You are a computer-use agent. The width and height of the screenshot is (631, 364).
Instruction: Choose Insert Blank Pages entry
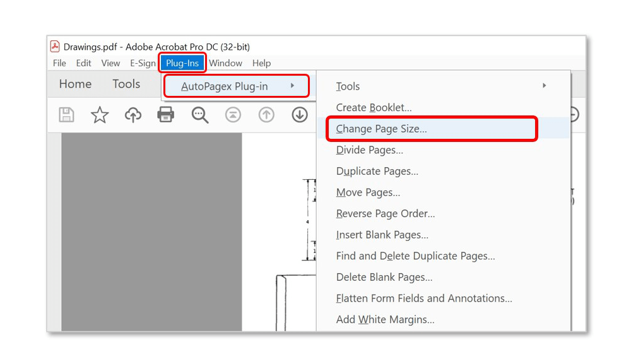[x=444, y=235]
